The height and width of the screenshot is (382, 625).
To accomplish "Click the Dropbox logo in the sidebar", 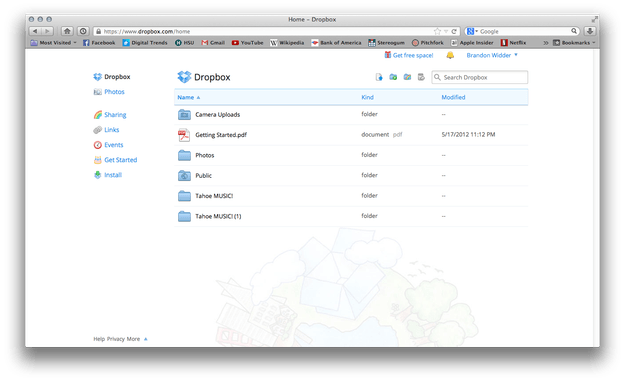I will click(98, 77).
